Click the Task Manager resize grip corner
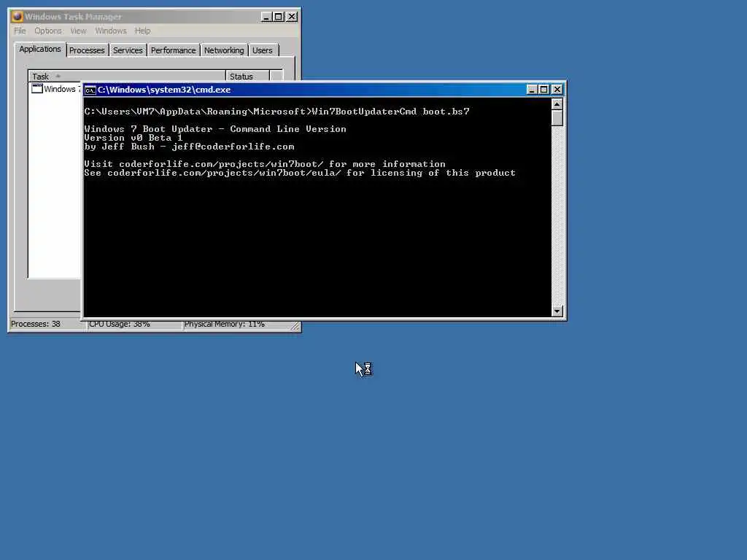747x560 pixels. click(x=295, y=326)
